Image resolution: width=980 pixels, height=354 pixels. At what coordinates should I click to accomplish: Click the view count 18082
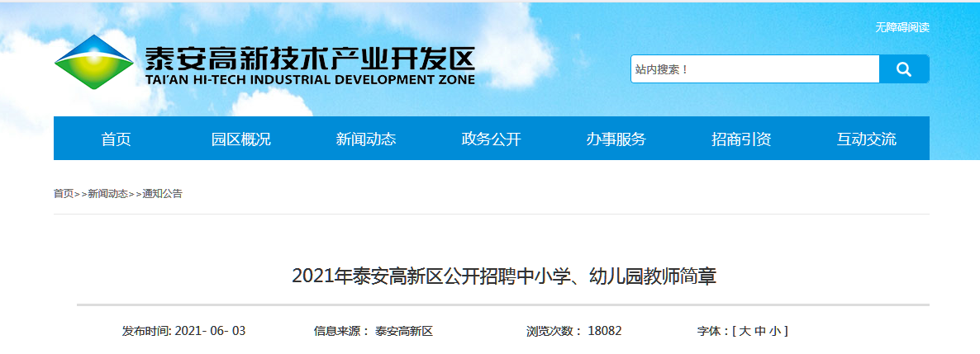[x=604, y=331]
